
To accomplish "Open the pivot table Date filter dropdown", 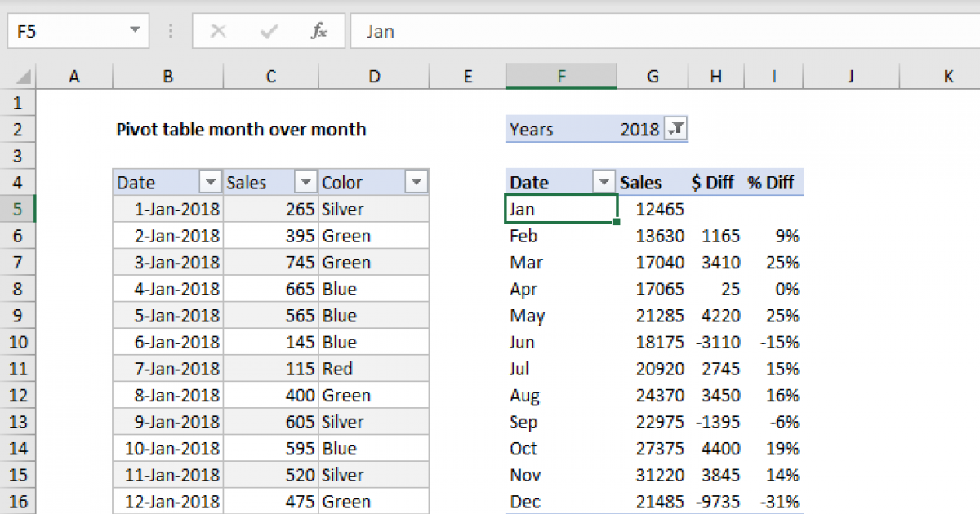I will 604,182.
